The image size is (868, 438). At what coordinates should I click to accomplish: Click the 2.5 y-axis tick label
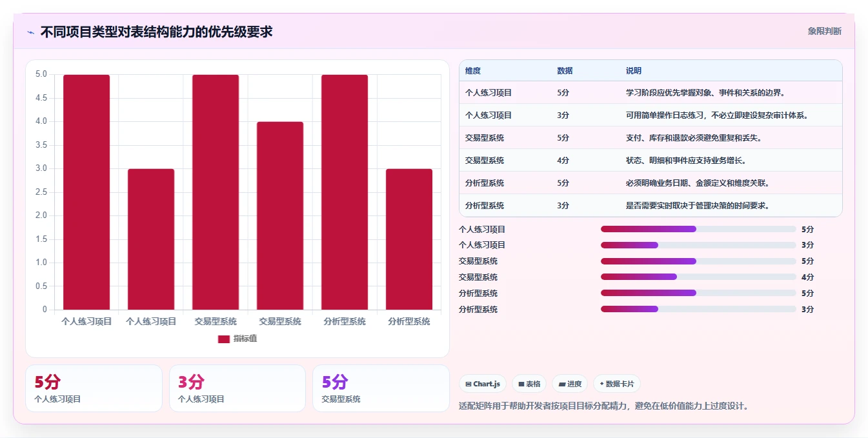[41, 192]
